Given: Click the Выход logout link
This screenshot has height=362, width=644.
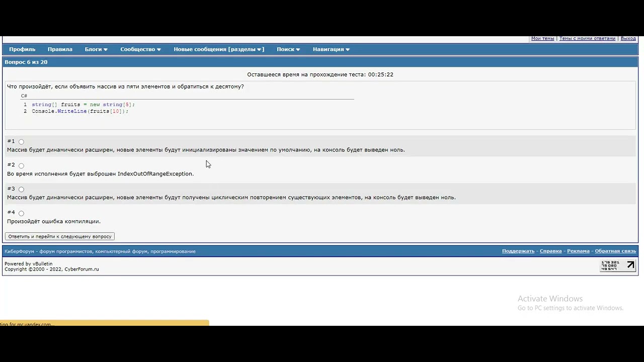Looking at the screenshot, I should [628, 39].
